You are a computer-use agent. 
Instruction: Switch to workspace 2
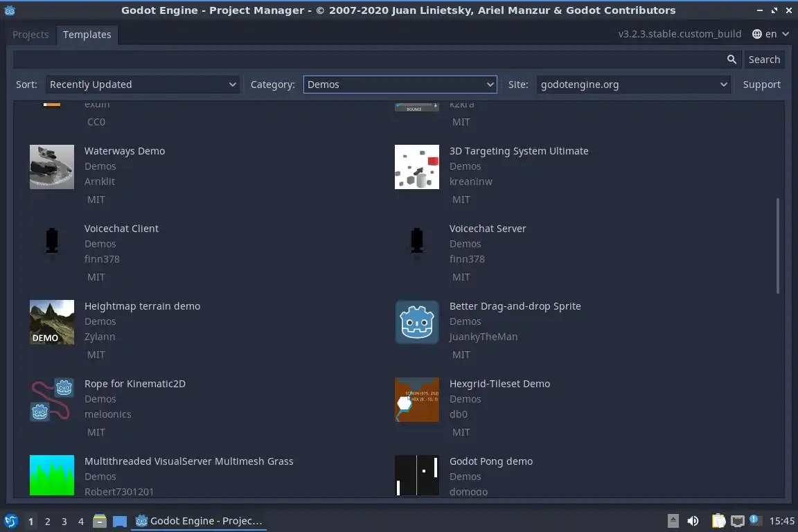point(47,522)
